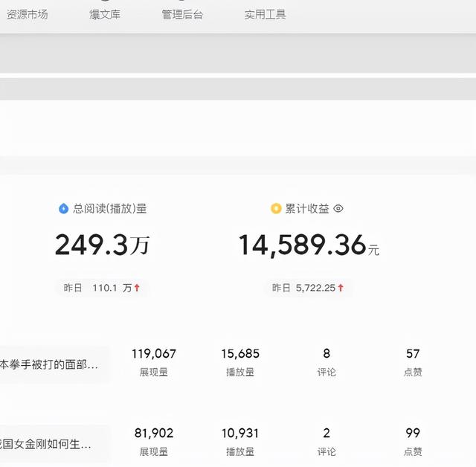This screenshot has height=467, width=476.
Task: View the 119,067 展现量 stat
Action: point(154,361)
